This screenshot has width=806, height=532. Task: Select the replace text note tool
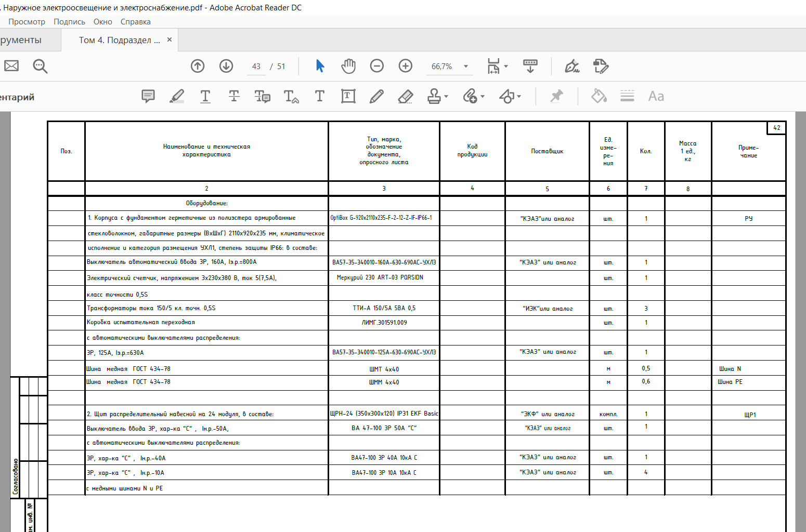263,96
